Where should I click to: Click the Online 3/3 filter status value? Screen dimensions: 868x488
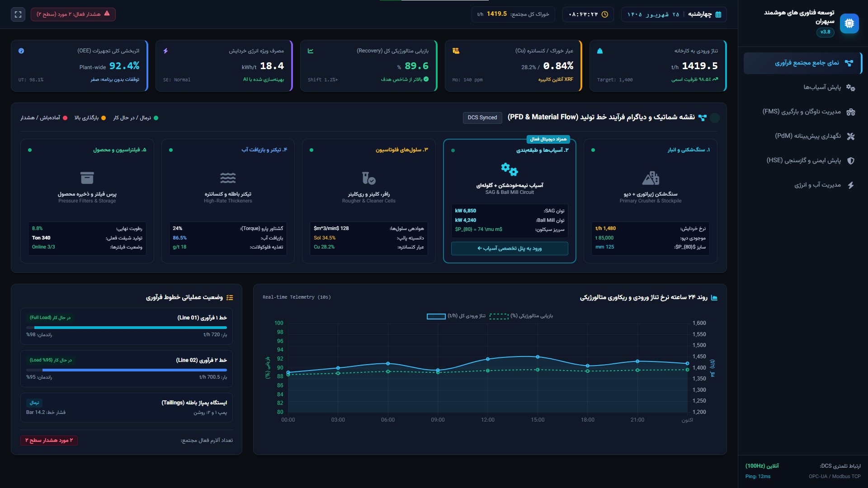pos(43,247)
